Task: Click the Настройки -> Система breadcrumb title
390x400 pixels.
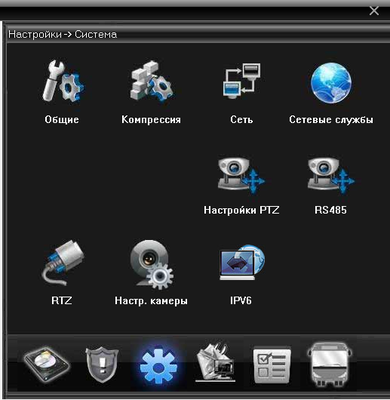Action: pyautogui.click(x=63, y=34)
